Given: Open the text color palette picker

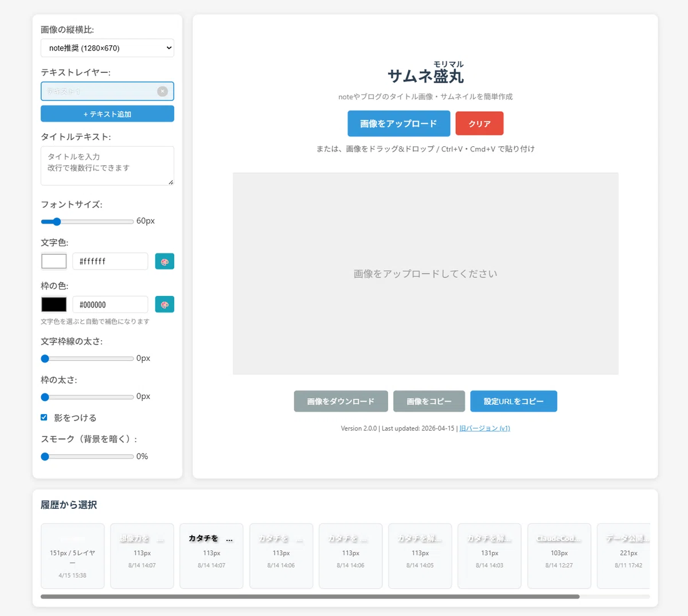Looking at the screenshot, I should tap(165, 262).
